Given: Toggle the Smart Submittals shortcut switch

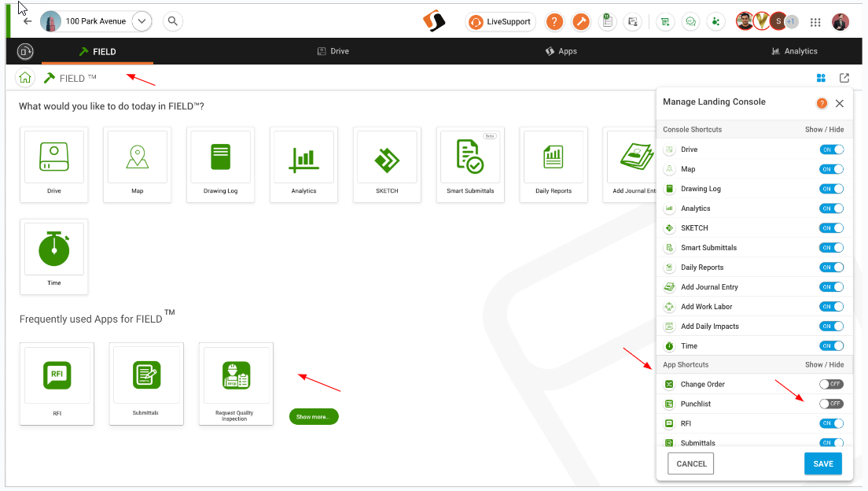Looking at the screenshot, I should coord(832,248).
